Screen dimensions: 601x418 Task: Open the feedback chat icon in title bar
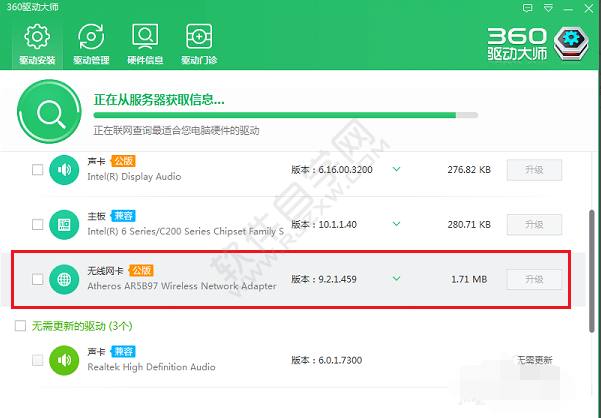(x=528, y=8)
